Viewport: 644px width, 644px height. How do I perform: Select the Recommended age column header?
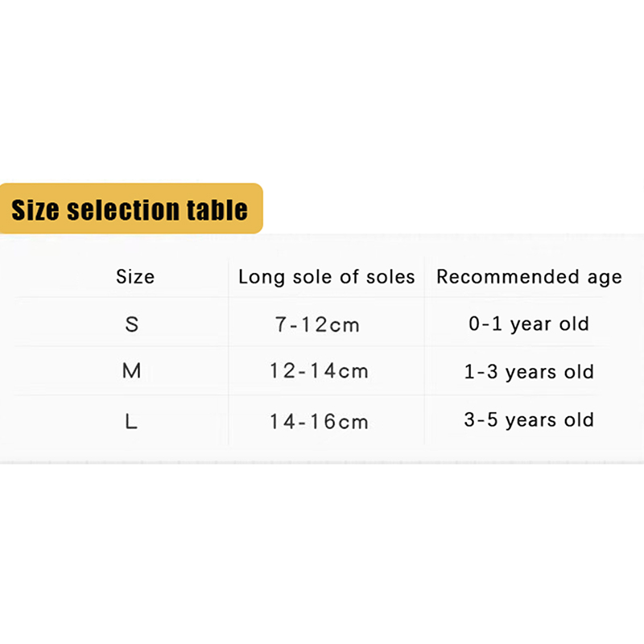pyautogui.click(x=529, y=277)
